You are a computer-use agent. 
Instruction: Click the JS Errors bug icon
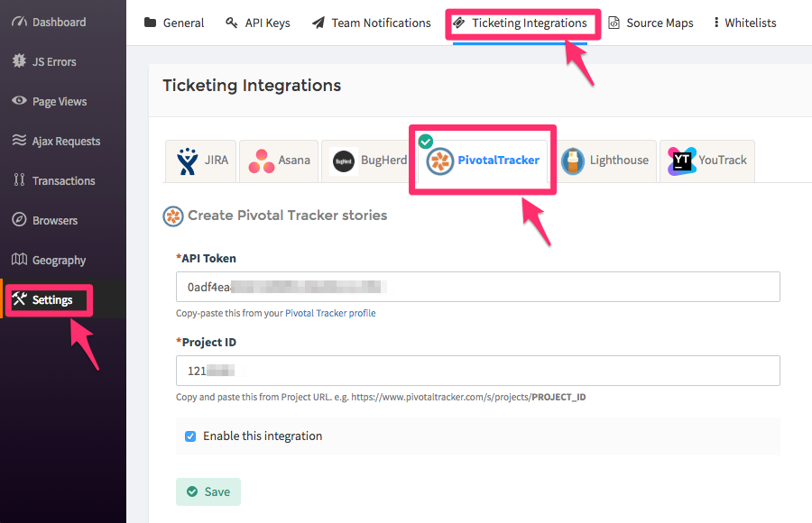19,60
